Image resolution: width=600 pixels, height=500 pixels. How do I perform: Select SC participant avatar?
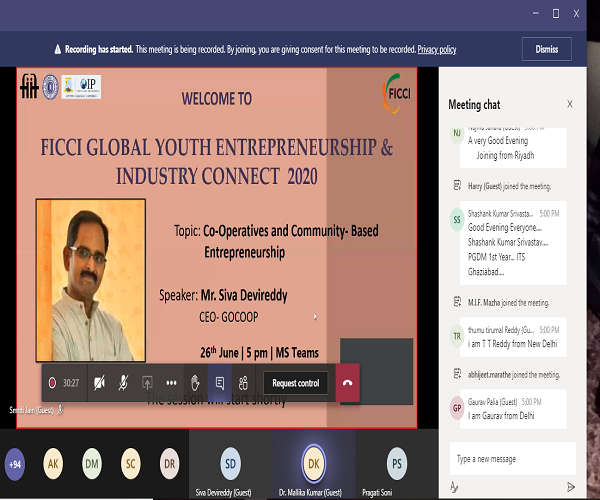[x=130, y=464]
